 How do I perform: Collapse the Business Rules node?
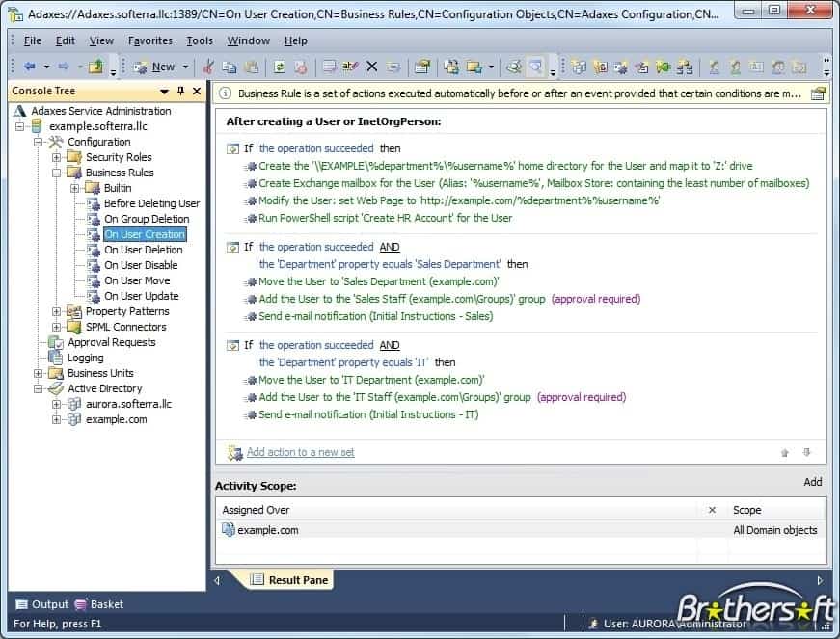pyautogui.click(x=56, y=173)
